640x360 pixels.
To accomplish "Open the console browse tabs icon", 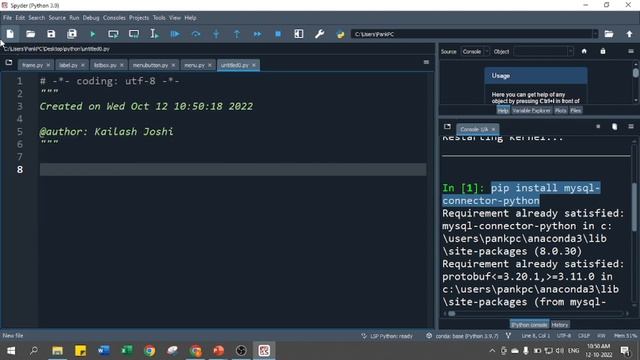I will click(447, 127).
